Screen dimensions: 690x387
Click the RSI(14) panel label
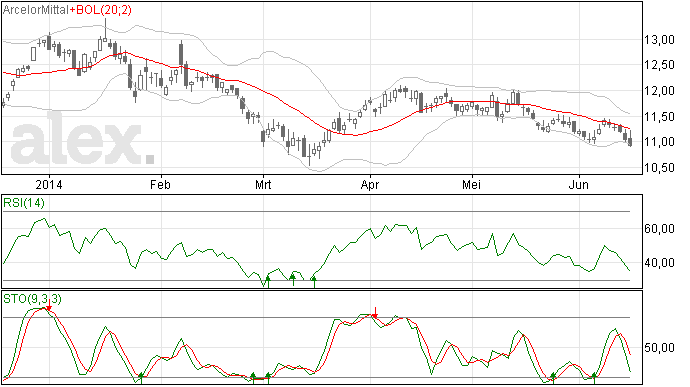[x=24, y=203]
